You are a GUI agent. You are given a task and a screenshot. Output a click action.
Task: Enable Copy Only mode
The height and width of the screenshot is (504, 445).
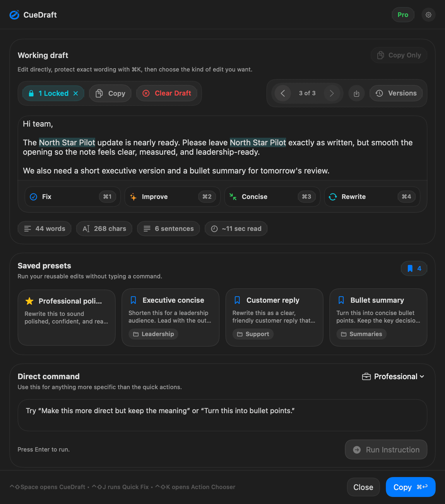398,55
